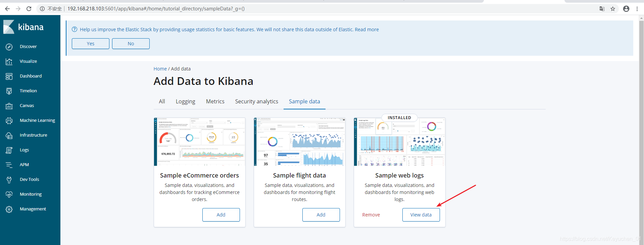Click the browser address bar URL
The height and width of the screenshot is (245, 644).
156,9
